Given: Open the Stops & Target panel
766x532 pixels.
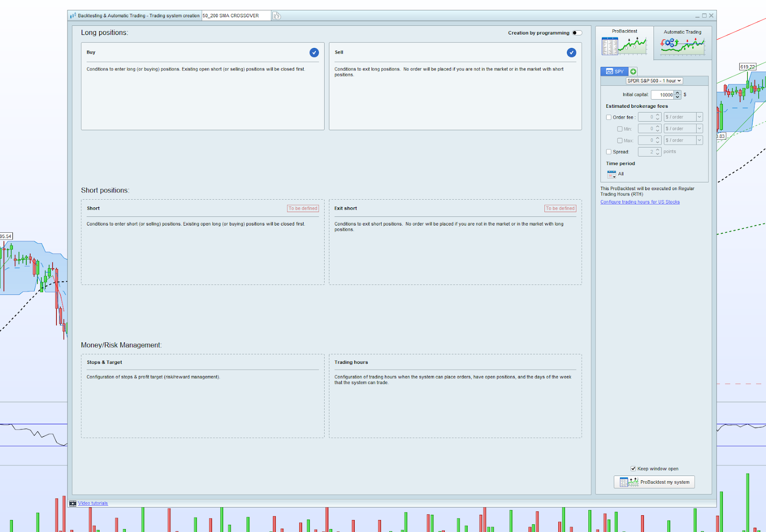Looking at the screenshot, I should (203, 396).
